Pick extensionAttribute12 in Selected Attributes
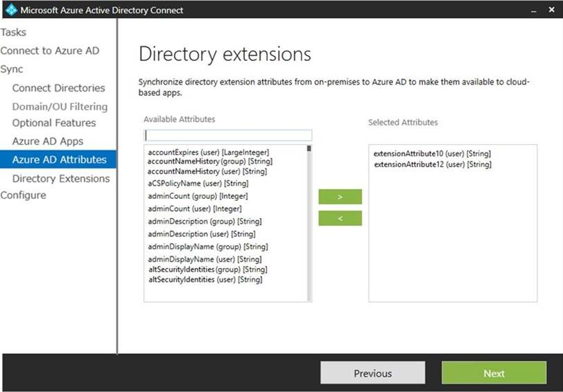 [432, 165]
